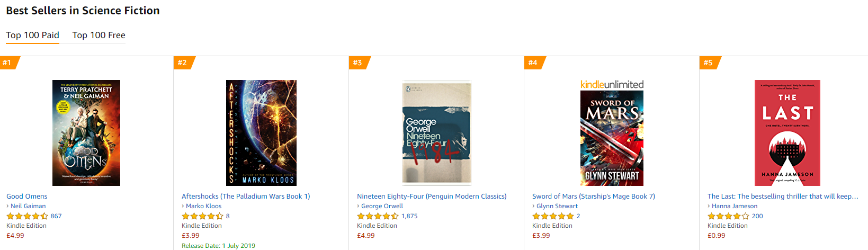Click the Hanna Jameson author link

[735, 206]
